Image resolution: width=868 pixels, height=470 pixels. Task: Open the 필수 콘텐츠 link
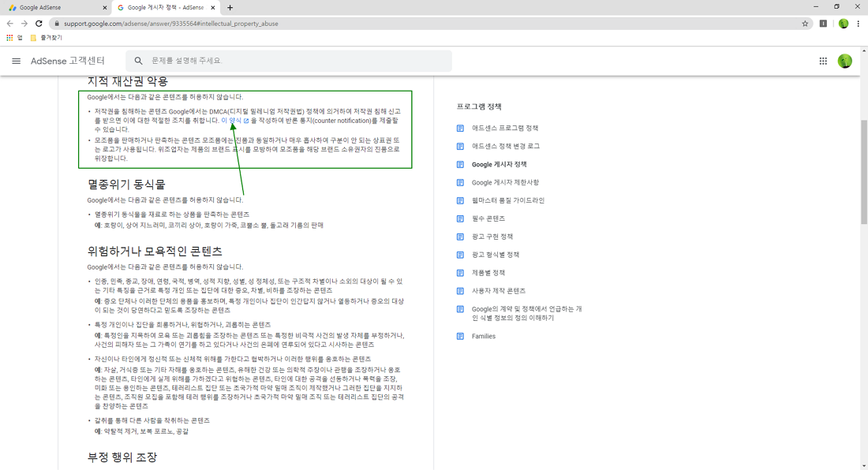[488, 219]
